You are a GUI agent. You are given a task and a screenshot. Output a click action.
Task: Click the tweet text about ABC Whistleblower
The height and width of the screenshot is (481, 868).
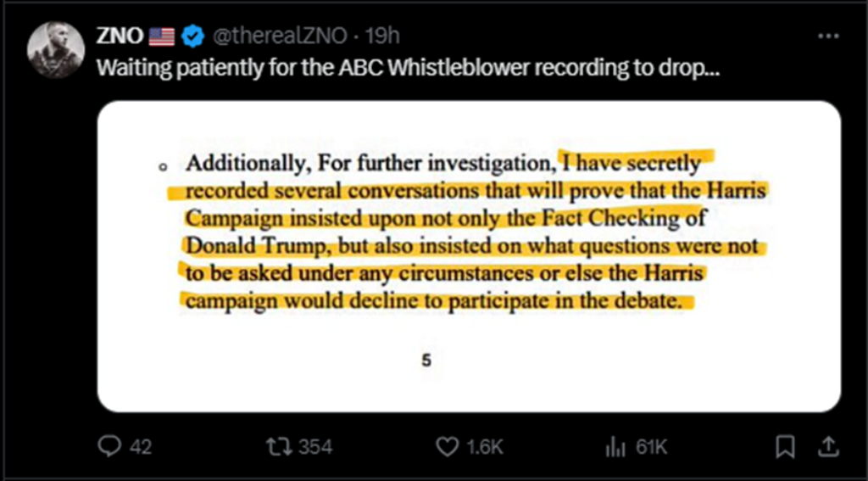409,67
